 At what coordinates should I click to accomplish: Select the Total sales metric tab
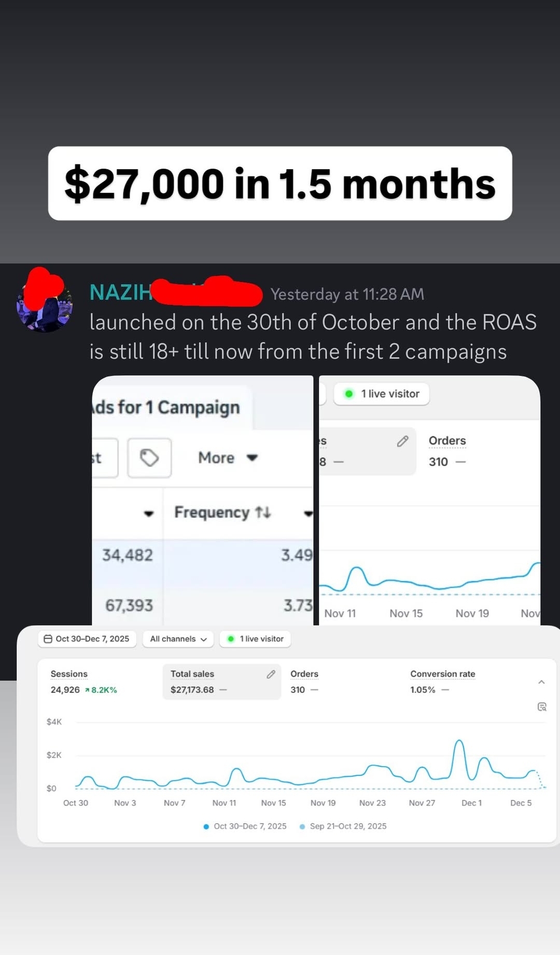(x=221, y=682)
